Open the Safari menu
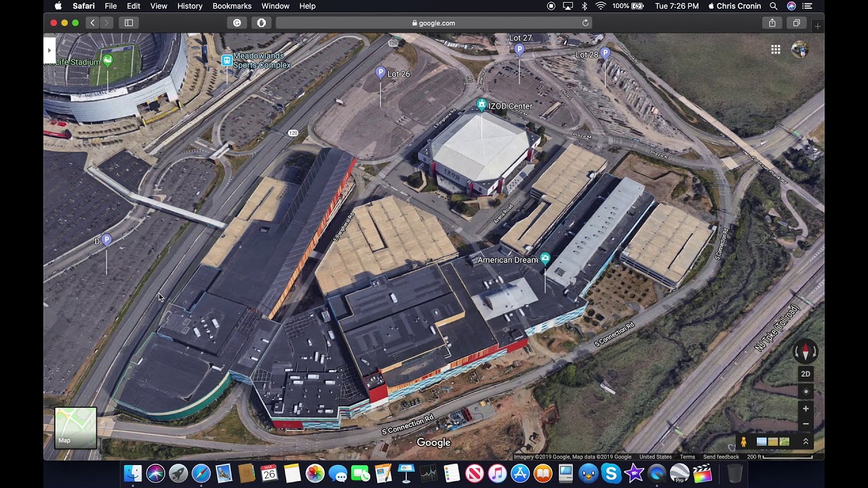 [84, 6]
